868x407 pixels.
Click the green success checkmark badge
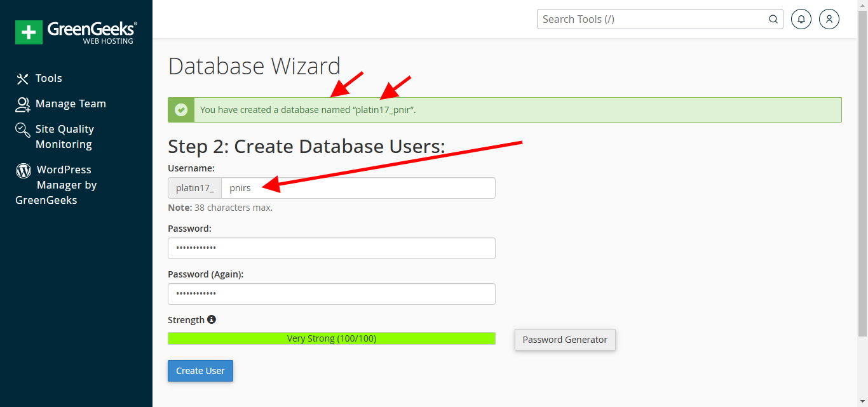[x=181, y=109]
